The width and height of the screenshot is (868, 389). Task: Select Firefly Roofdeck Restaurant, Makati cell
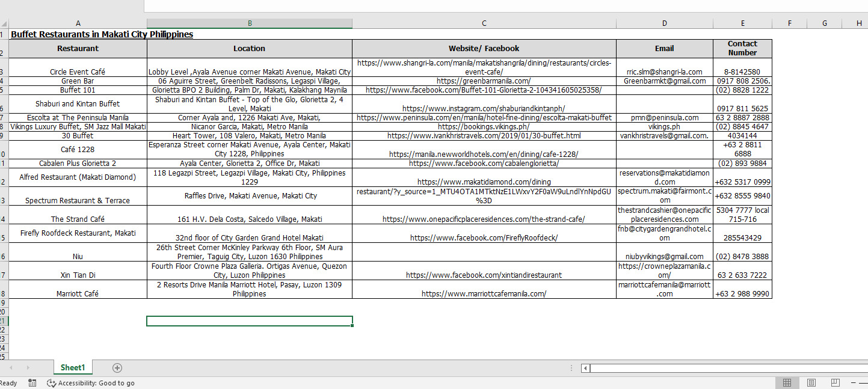click(x=78, y=233)
